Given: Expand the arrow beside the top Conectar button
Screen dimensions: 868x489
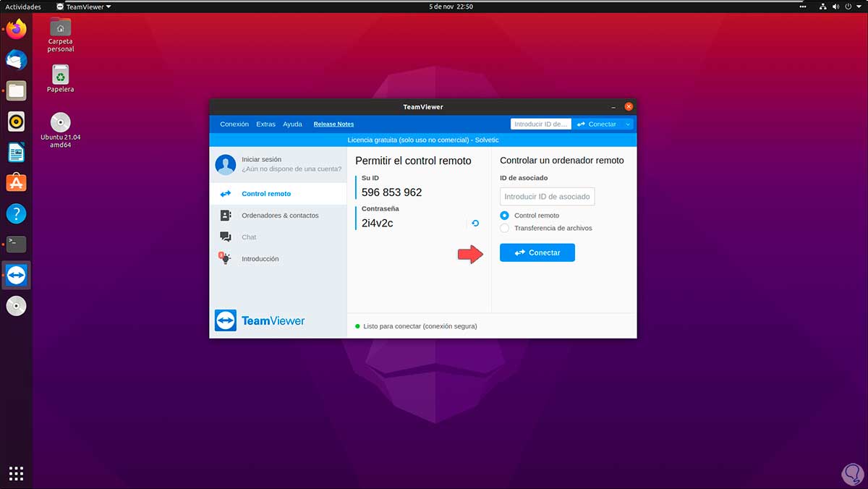Looking at the screenshot, I should click(x=628, y=124).
